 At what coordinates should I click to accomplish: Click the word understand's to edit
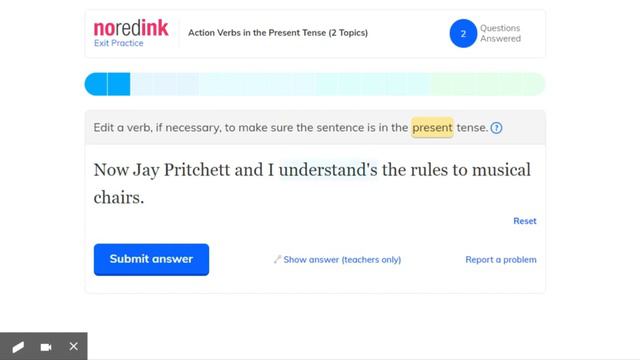[x=328, y=170]
